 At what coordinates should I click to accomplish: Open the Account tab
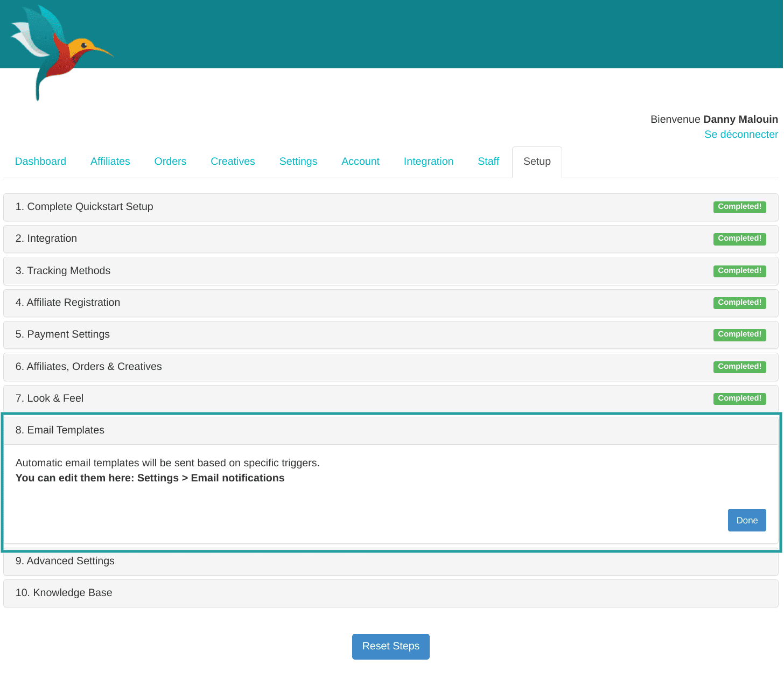[360, 162]
